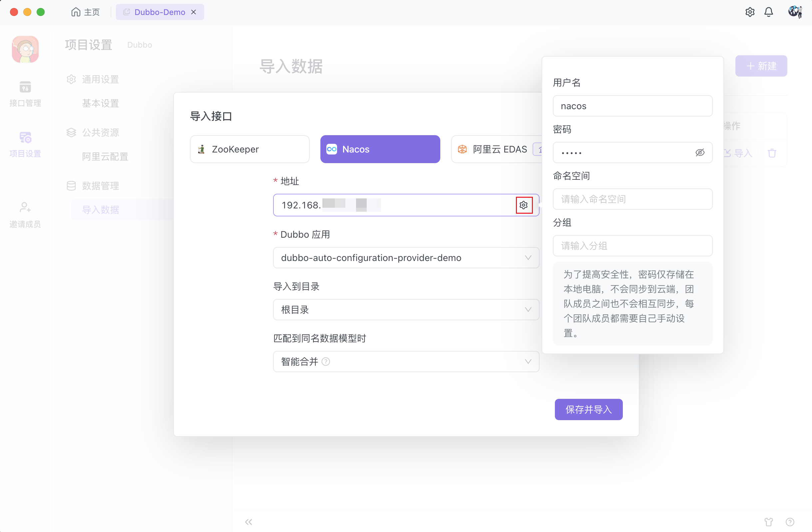The image size is (812, 532).
Task: Toggle password visibility eye icon
Action: (x=700, y=152)
